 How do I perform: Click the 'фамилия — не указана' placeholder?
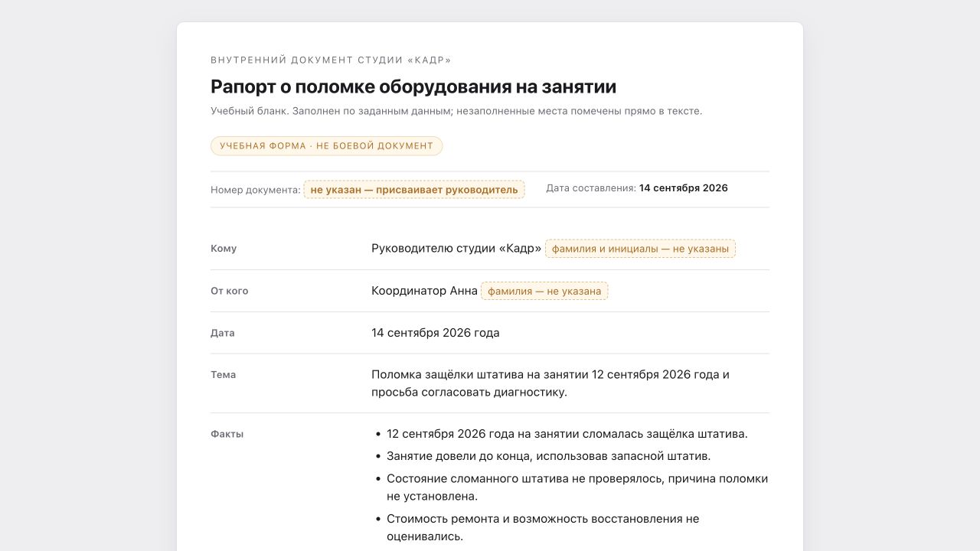point(544,291)
